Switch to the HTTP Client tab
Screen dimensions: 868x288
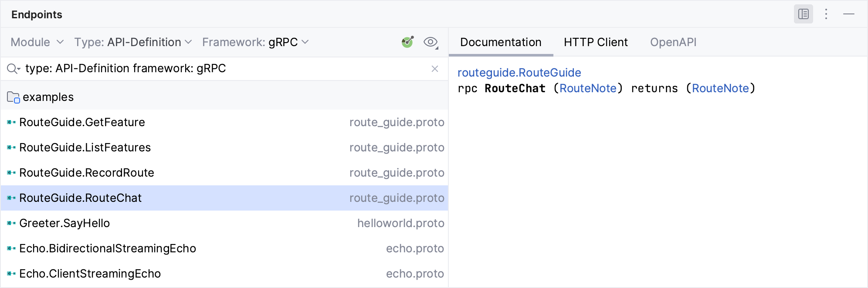coord(595,42)
